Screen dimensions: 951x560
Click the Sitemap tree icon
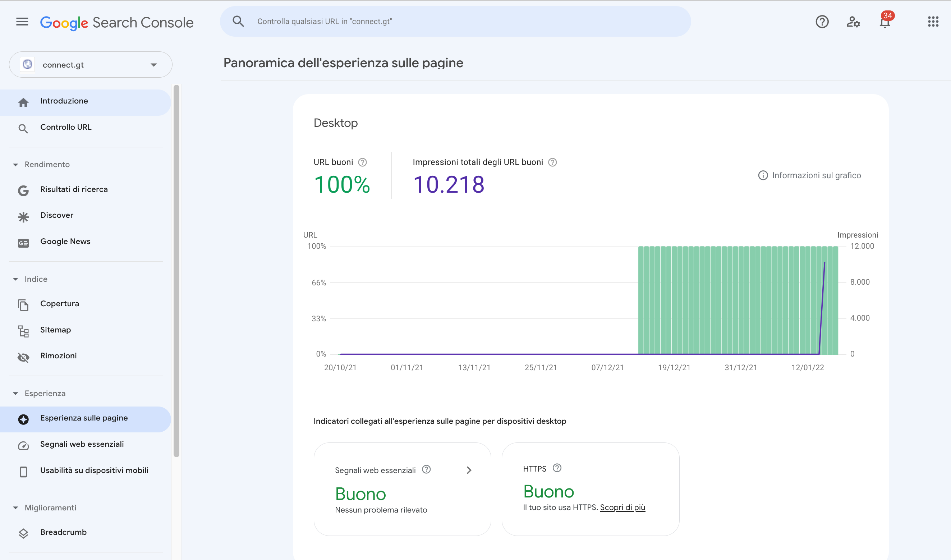point(23,331)
